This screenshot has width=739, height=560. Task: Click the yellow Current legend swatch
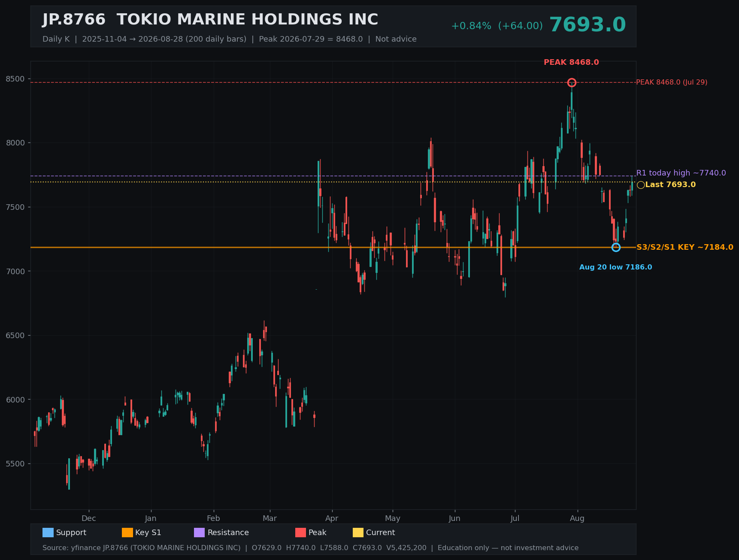358,533
